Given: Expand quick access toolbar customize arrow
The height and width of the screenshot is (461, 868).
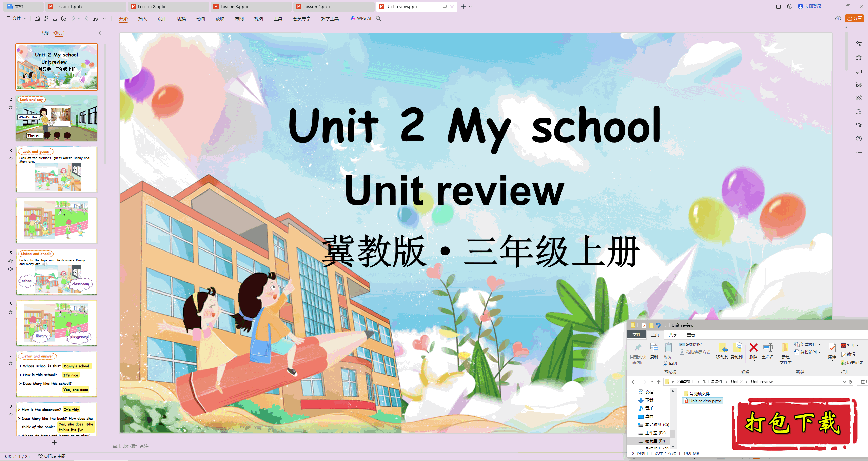Looking at the screenshot, I should click(x=104, y=18).
